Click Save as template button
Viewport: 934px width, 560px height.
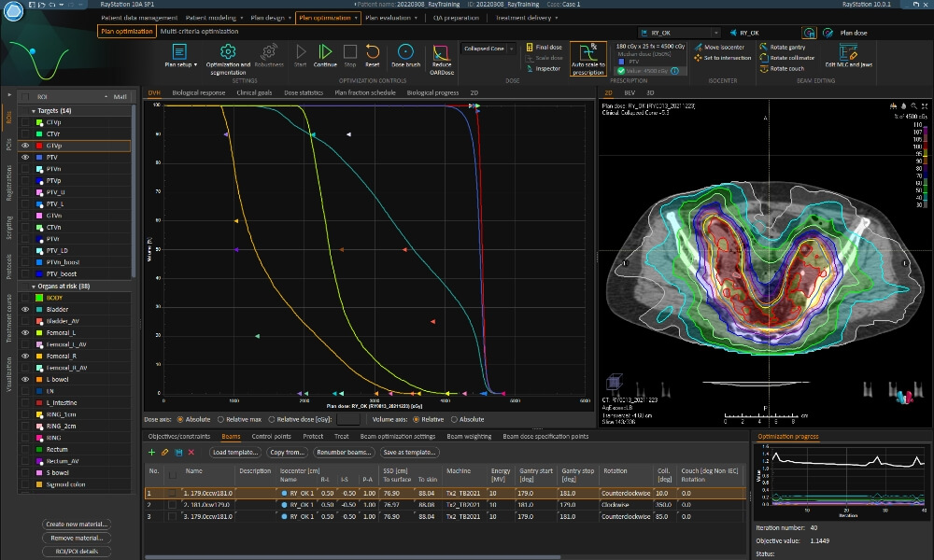click(410, 453)
